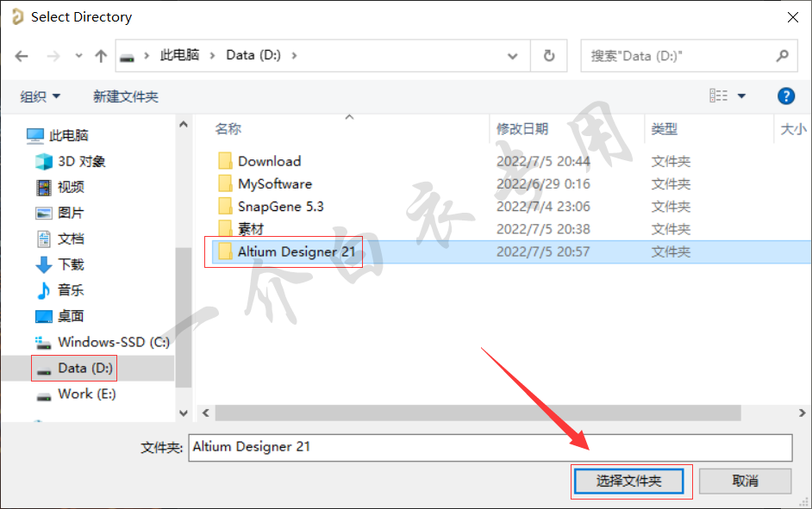Click the horizontal scrollbar of file list
812x509 pixels.
(478, 413)
